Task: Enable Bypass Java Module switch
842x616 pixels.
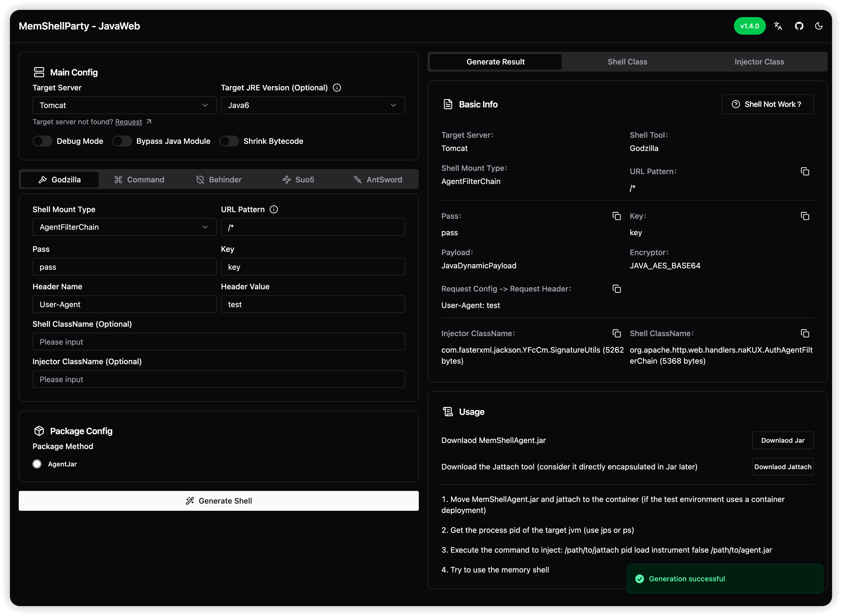Action: [x=122, y=141]
